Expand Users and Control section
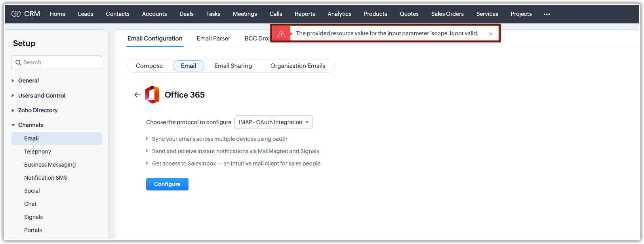The width and height of the screenshot is (644, 244). click(13, 96)
